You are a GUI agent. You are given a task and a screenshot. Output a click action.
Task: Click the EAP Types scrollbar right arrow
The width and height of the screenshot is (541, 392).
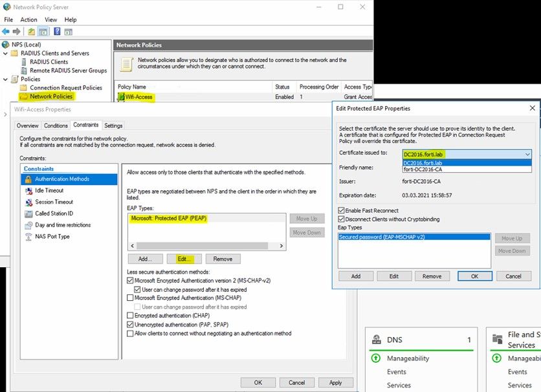click(x=282, y=246)
